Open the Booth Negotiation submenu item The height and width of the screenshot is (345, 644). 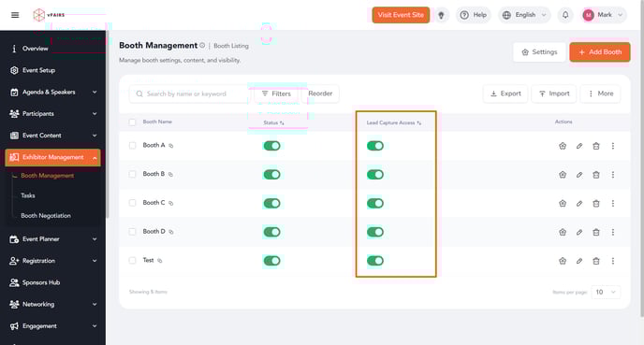(46, 216)
